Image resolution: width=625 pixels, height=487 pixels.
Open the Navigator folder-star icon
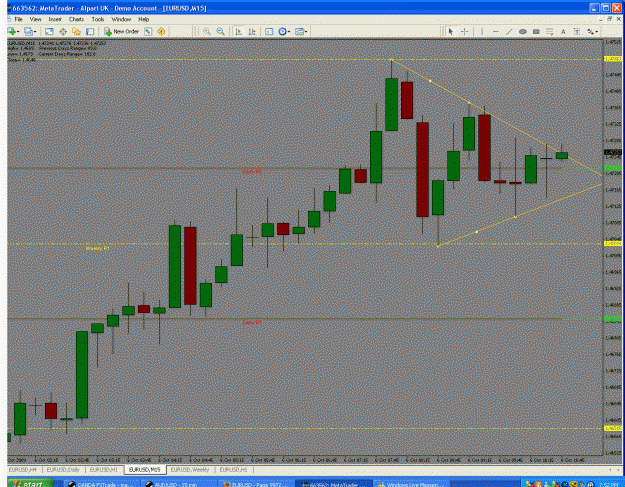[x=76, y=31]
